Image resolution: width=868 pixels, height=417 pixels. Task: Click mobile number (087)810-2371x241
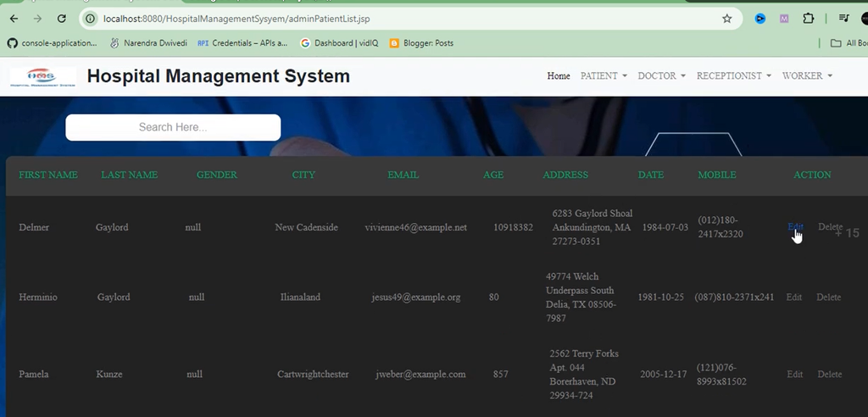(x=735, y=297)
